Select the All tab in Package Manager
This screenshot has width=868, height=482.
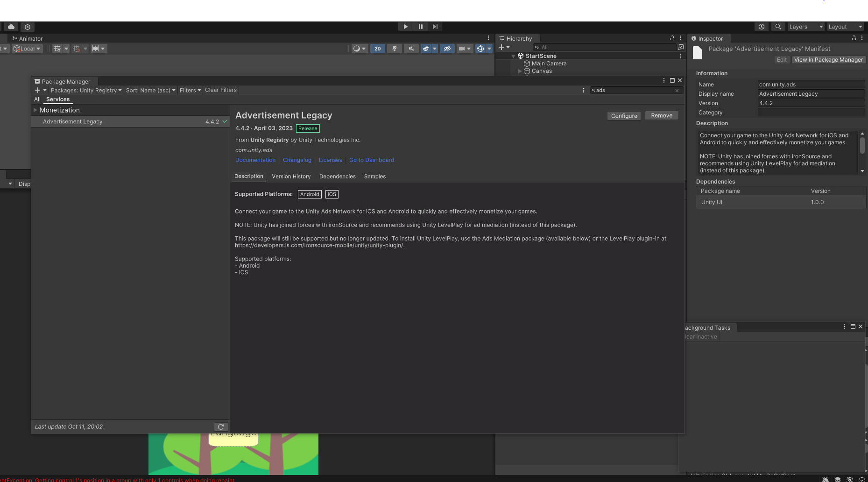(37, 99)
